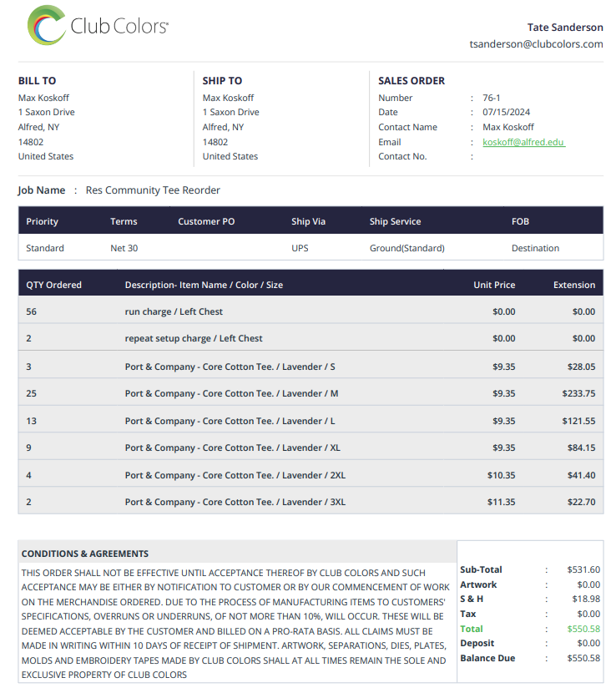Click the QTY Ordered column header
The width and height of the screenshot is (616, 698).
coord(53,285)
